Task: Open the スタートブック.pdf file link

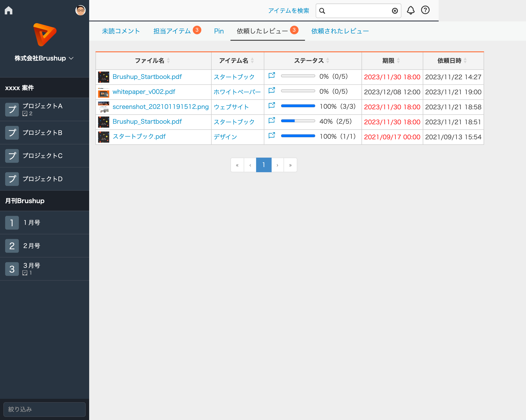Action: pos(139,136)
